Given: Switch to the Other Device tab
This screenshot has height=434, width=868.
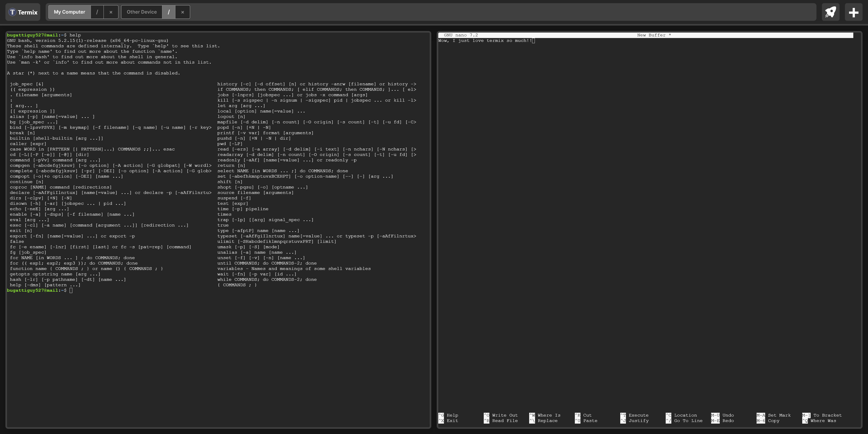Looking at the screenshot, I should tap(142, 12).
